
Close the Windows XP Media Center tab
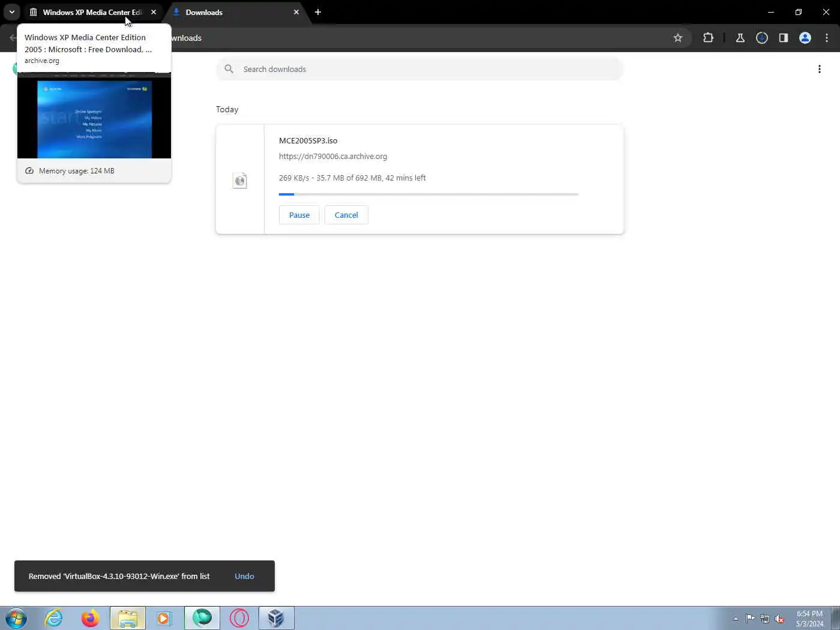pos(154,12)
